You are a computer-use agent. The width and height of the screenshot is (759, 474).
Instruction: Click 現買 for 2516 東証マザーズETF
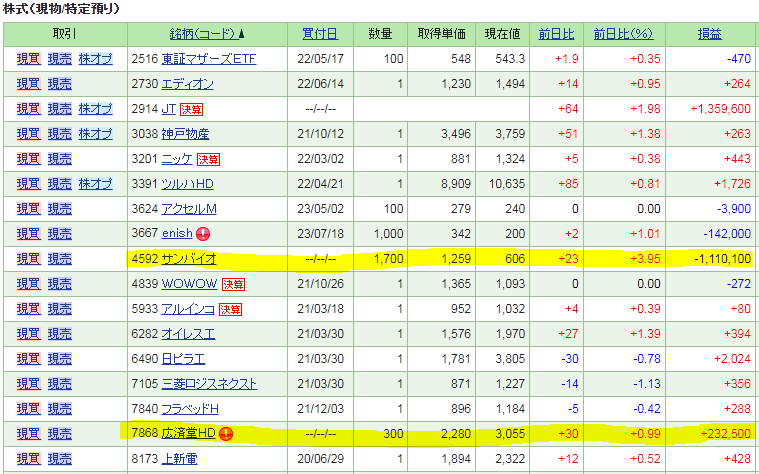tap(29, 60)
